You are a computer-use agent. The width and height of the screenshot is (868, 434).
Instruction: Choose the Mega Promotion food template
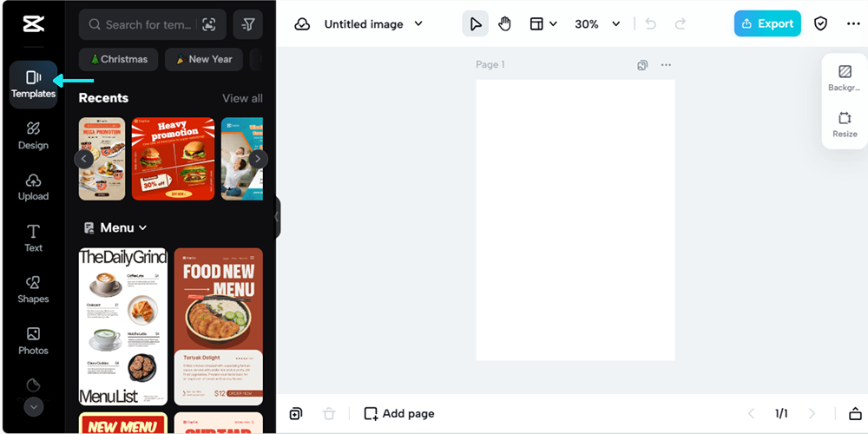click(x=102, y=159)
